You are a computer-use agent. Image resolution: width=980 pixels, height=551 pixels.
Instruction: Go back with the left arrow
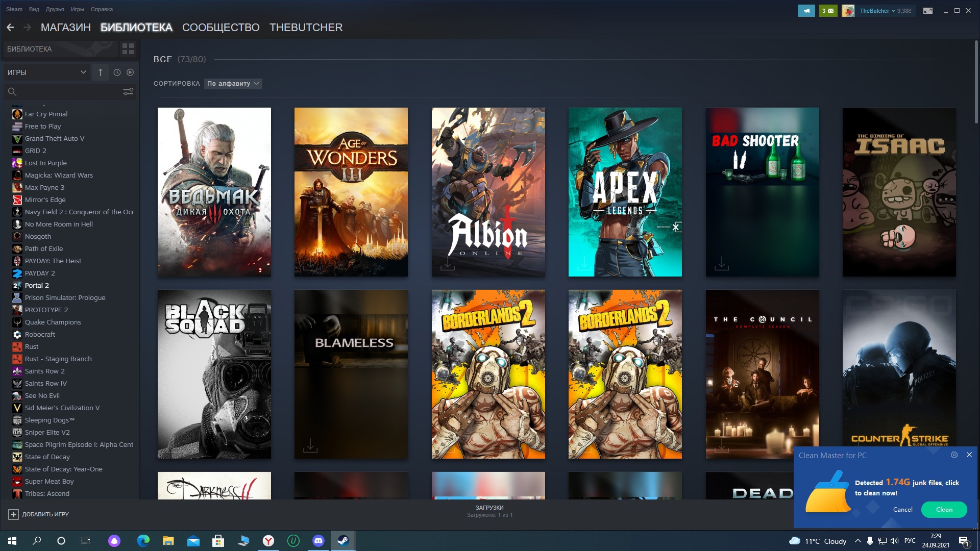pyautogui.click(x=10, y=28)
